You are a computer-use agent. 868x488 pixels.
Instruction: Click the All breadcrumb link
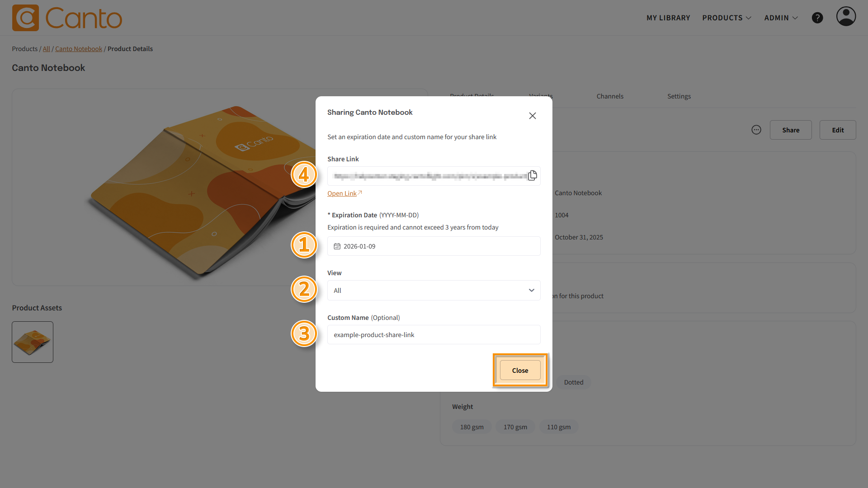coord(47,49)
